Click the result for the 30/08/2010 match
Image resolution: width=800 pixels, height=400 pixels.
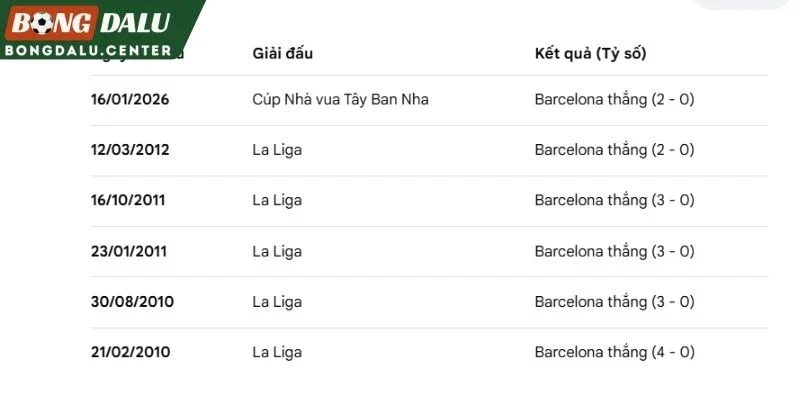point(614,302)
